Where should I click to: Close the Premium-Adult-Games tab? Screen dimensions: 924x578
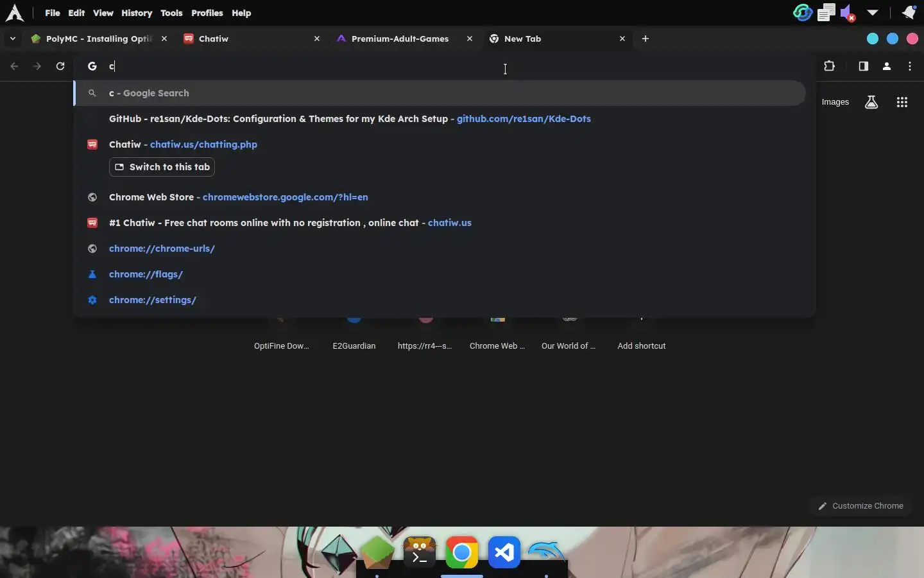(470, 39)
